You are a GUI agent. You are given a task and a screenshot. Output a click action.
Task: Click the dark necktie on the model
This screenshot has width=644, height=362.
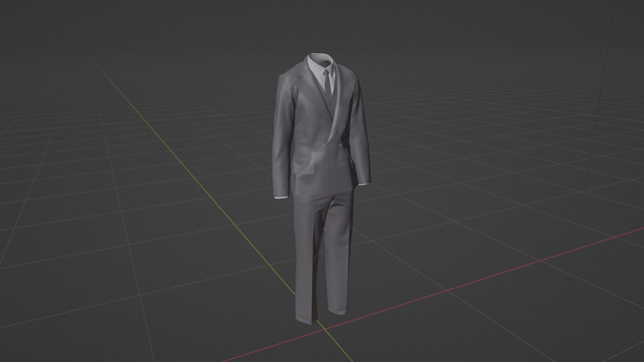327,81
